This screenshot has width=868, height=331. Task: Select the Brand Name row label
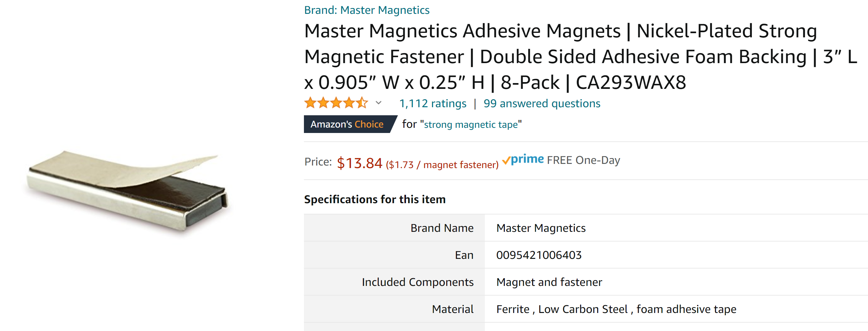442,228
